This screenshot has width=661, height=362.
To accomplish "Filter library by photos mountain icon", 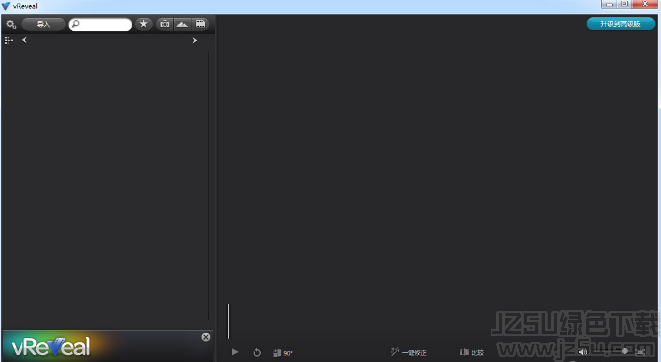I will tap(182, 24).
